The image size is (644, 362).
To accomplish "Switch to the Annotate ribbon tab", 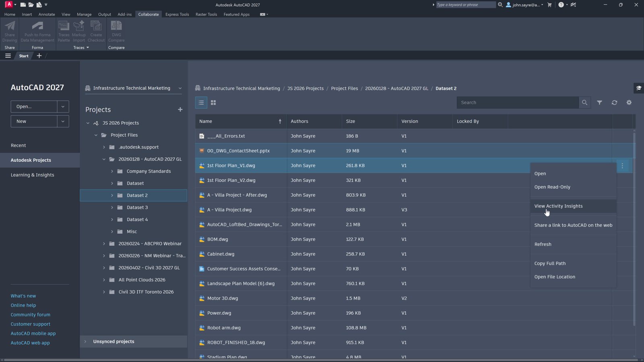I will [47, 14].
